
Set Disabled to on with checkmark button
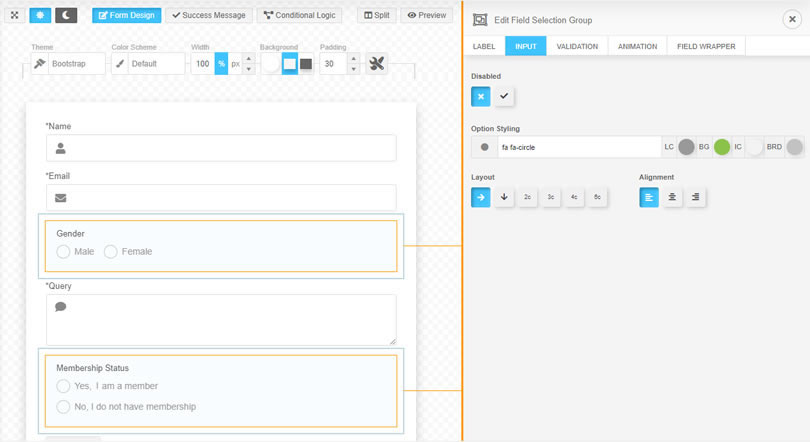[504, 97]
